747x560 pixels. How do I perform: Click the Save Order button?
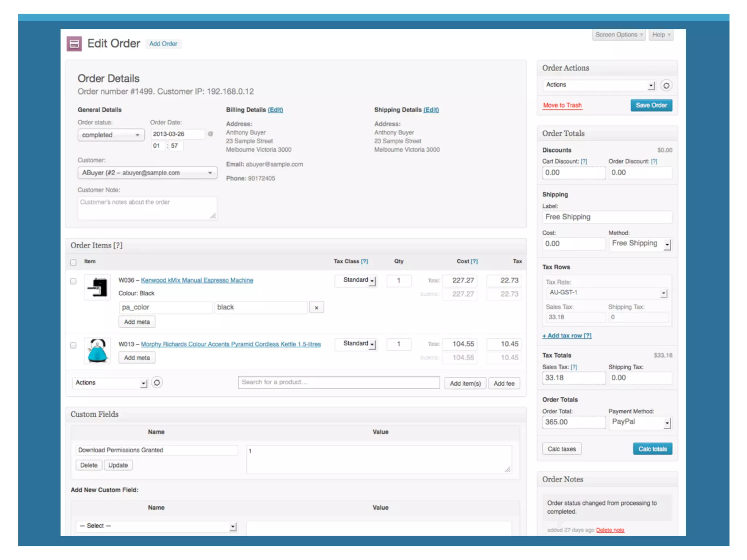point(651,105)
